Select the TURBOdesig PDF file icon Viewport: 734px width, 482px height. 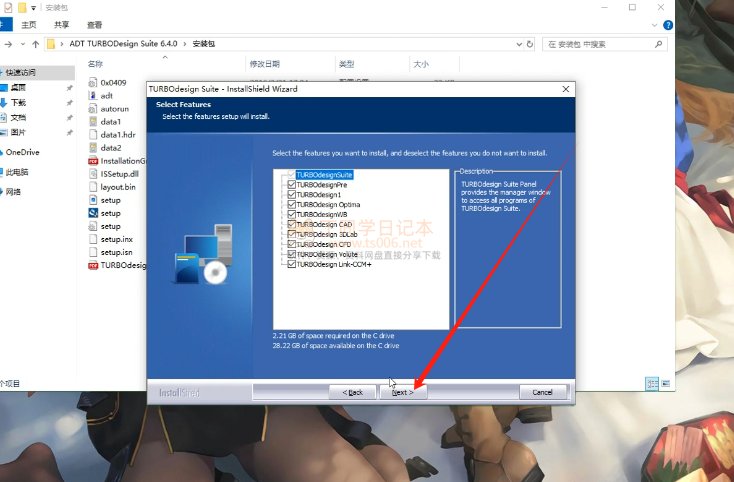tap(93, 265)
